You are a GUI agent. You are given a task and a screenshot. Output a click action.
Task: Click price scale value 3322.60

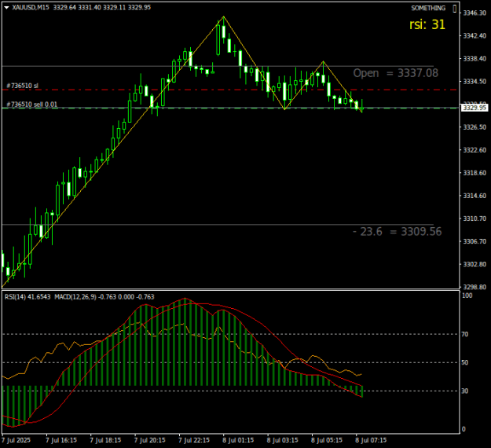point(475,150)
